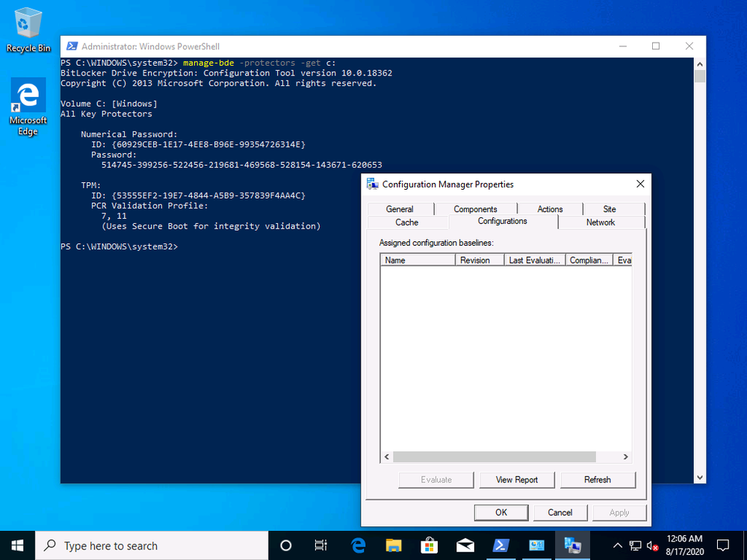747x560 pixels.
Task: Switch to the Cache tab
Action: point(407,223)
